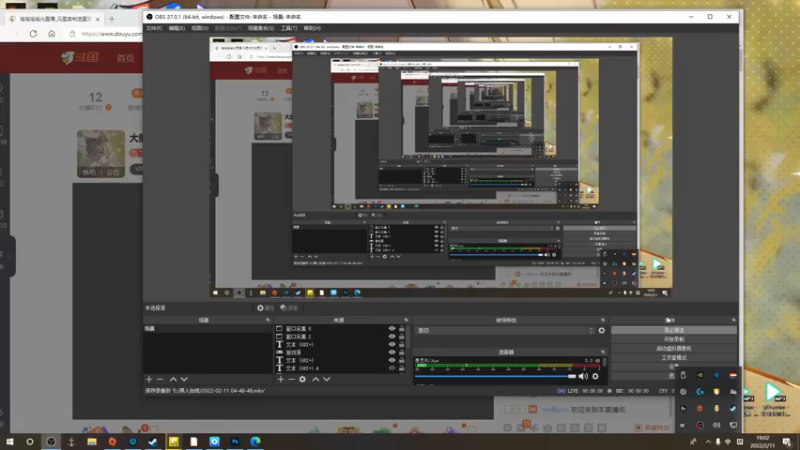
Task: Toggle lock of 窗口采集 2 source
Action: 402,337
